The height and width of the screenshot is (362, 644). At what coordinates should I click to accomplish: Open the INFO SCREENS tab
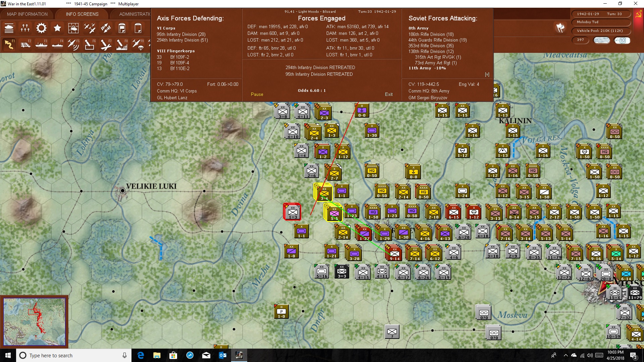(82, 14)
